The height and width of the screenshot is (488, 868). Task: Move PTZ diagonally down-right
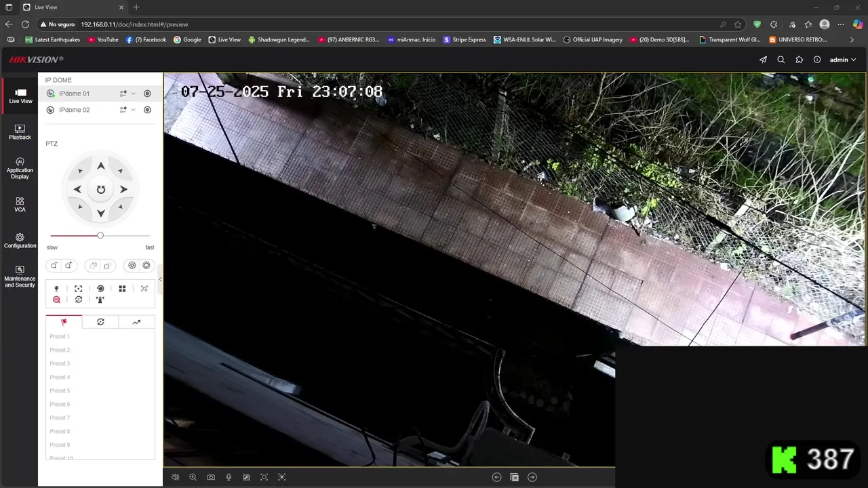pos(120,207)
